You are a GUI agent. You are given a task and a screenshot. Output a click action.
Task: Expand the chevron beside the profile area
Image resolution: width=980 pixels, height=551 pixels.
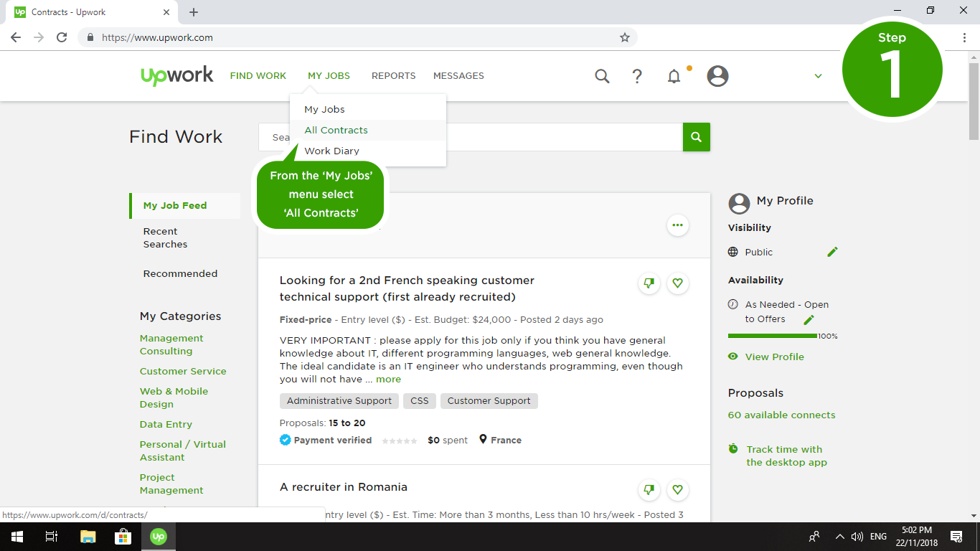[x=817, y=75]
